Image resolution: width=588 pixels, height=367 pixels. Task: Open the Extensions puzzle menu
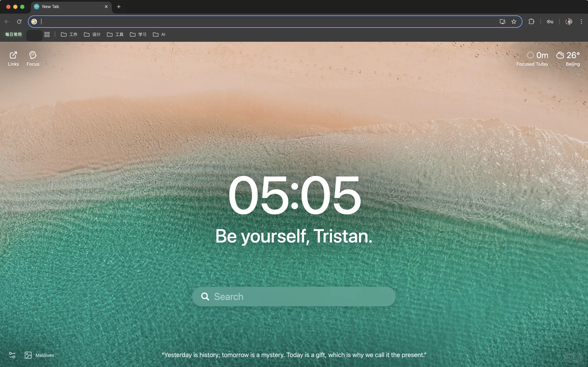[x=531, y=21]
